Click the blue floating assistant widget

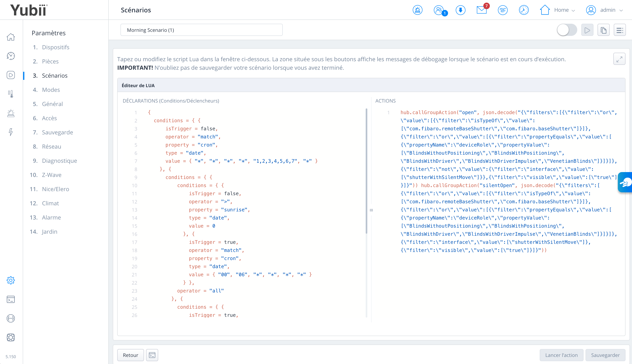pyautogui.click(x=625, y=182)
